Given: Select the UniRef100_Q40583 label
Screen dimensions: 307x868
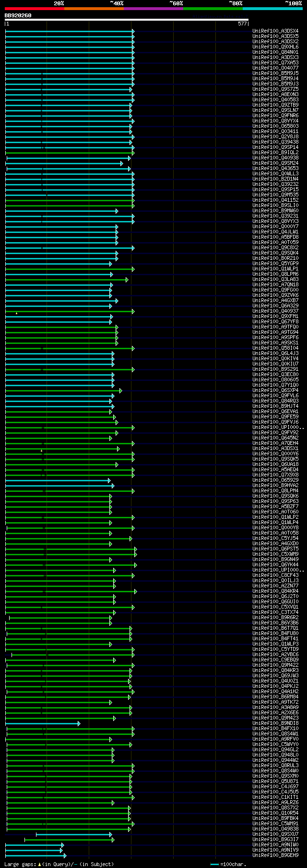Looking at the screenshot, I should tap(275, 100).
